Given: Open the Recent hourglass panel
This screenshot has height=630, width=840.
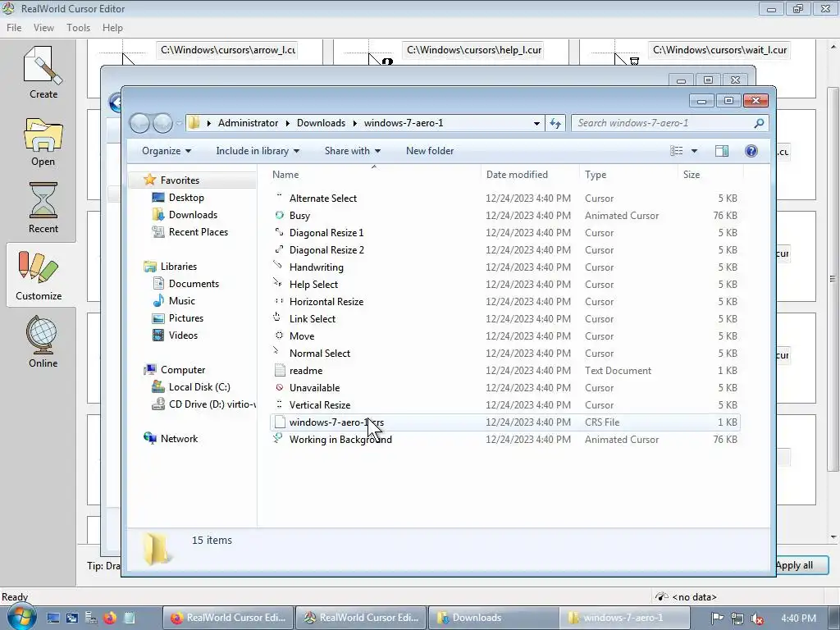Looking at the screenshot, I should point(43,200).
